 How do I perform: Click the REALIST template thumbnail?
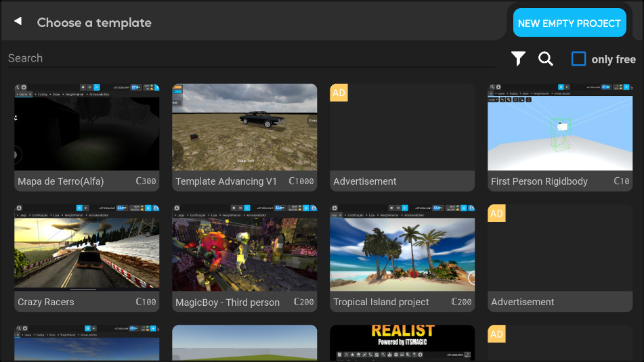click(x=402, y=342)
